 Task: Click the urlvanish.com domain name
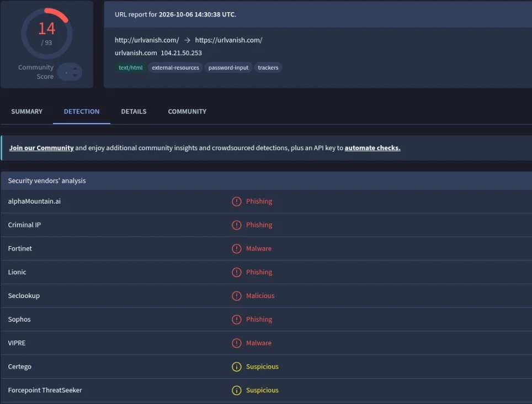[x=136, y=53]
